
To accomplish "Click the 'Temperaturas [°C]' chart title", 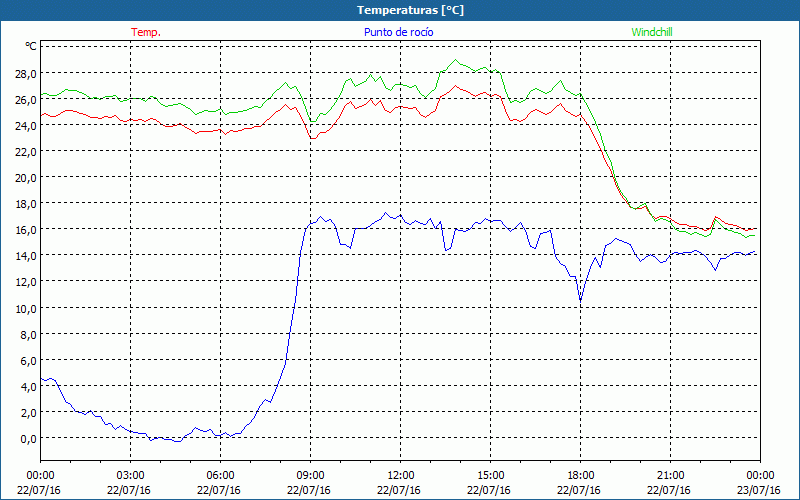I will pyautogui.click(x=410, y=10).
